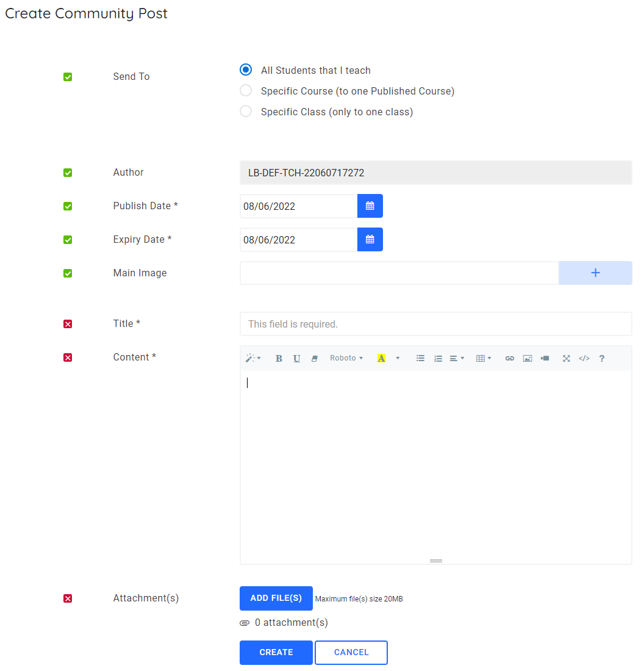Insert an ordered list
This screenshot has width=644, height=671.
tap(438, 358)
